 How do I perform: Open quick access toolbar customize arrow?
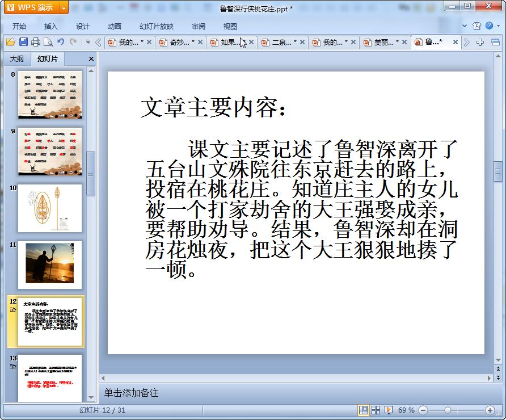[x=88, y=42]
